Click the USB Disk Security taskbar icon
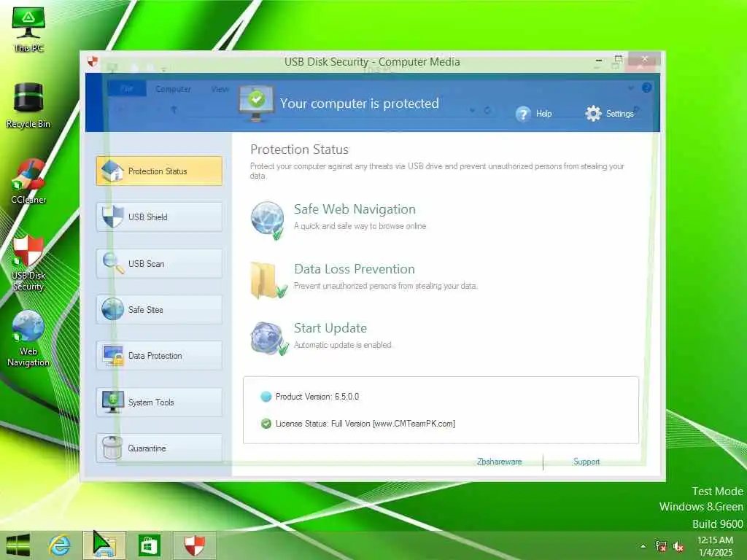Image resolution: width=747 pixels, height=560 pixels. click(x=194, y=545)
